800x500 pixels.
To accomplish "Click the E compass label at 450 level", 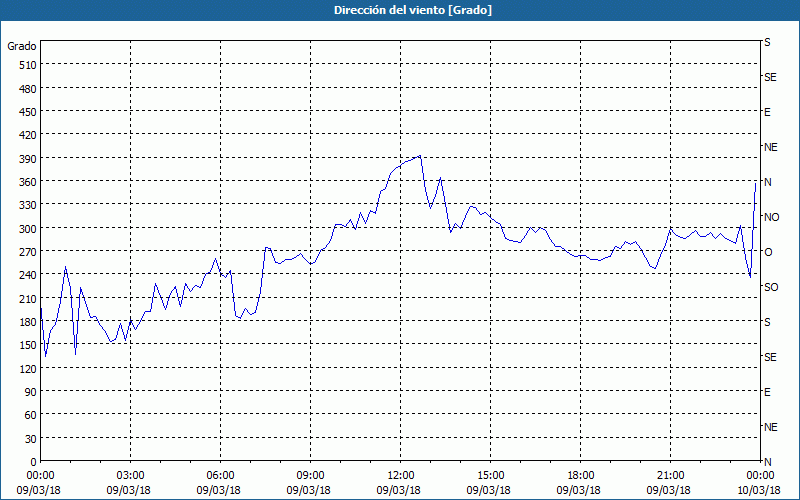I will [767, 112].
